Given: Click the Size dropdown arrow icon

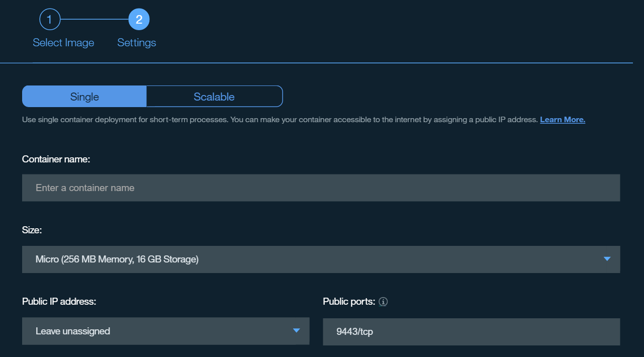Looking at the screenshot, I should (x=607, y=259).
